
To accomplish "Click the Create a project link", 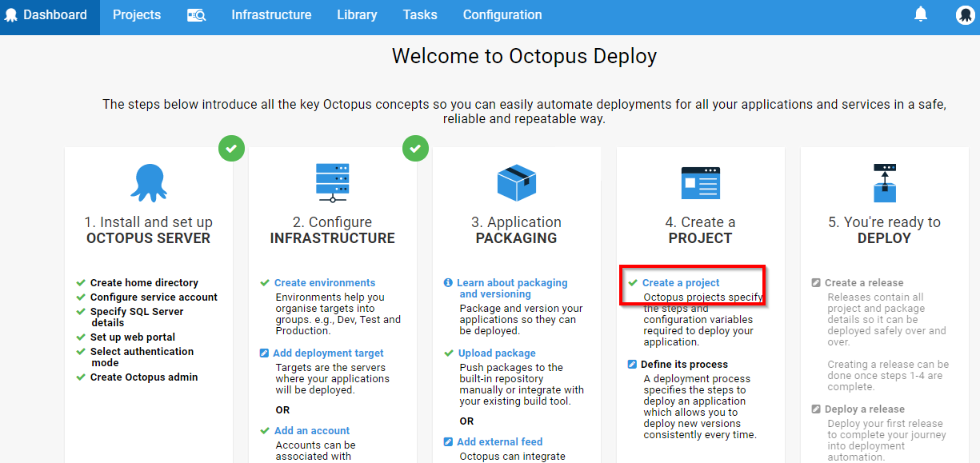I will [x=681, y=283].
